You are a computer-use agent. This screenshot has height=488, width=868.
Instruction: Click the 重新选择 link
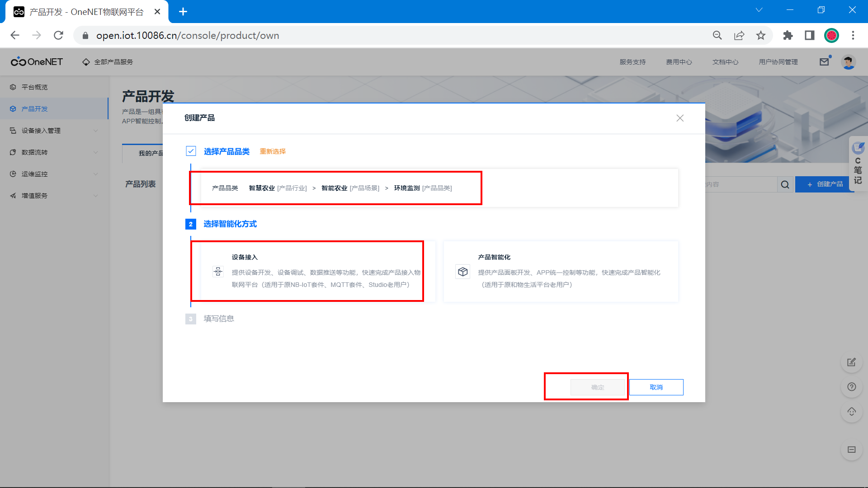(x=273, y=151)
